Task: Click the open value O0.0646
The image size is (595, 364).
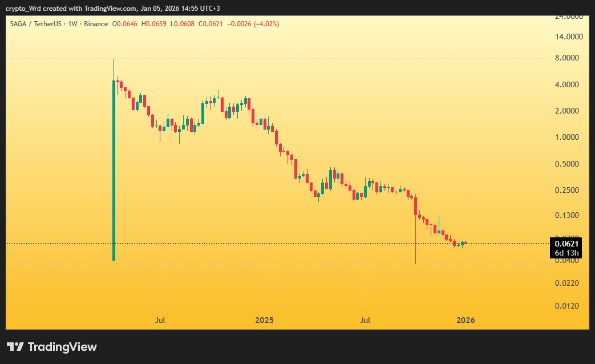Action: click(x=125, y=24)
